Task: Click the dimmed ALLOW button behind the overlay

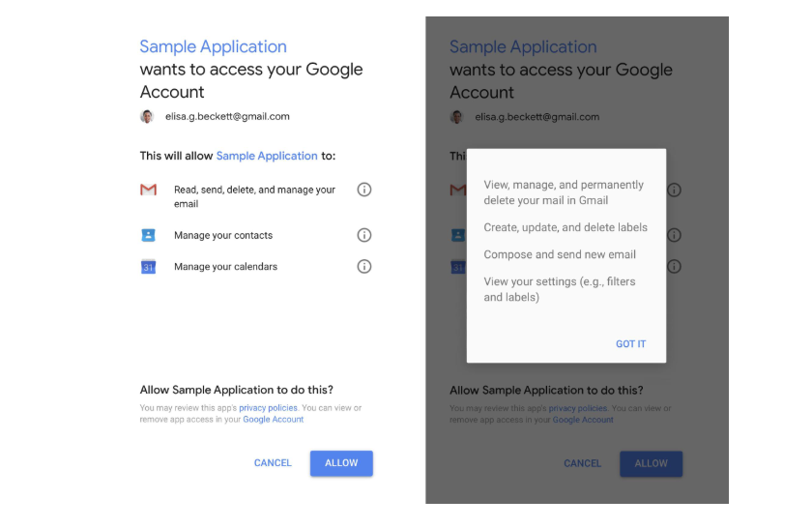Action: (651, 463)
